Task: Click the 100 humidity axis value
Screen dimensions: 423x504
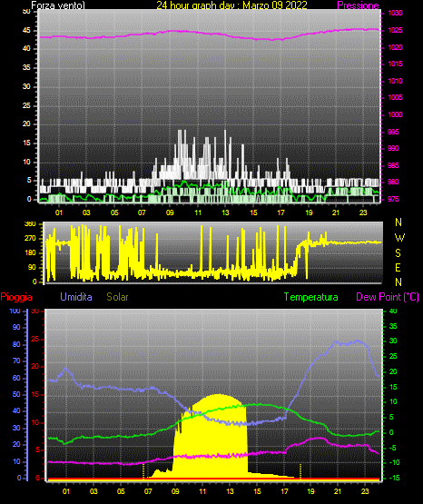Action: click(x=15, y=311)
